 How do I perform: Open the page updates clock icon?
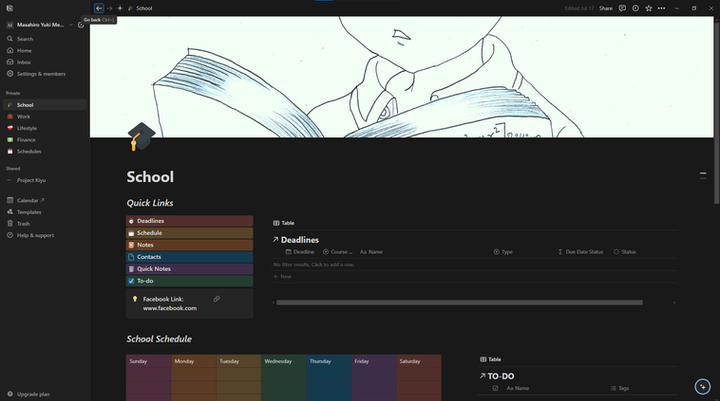click(636, 8)
